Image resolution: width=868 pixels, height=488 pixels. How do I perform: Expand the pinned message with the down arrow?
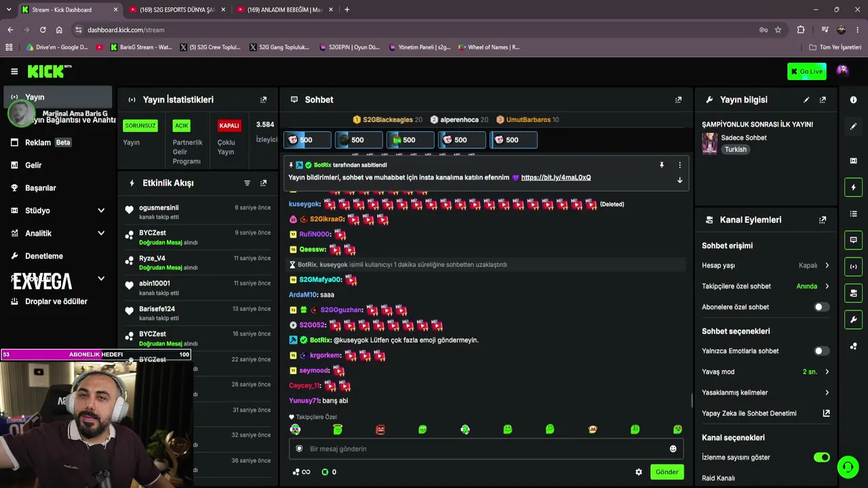pos(679,180)
